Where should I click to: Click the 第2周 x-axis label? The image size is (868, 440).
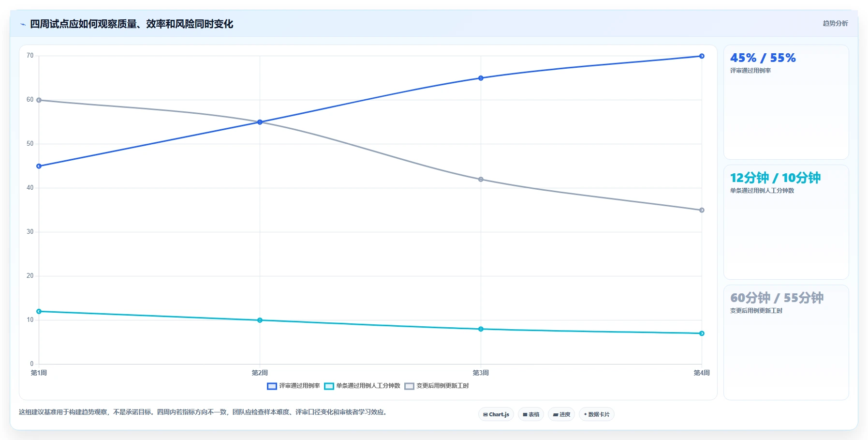tap(260, 373)
